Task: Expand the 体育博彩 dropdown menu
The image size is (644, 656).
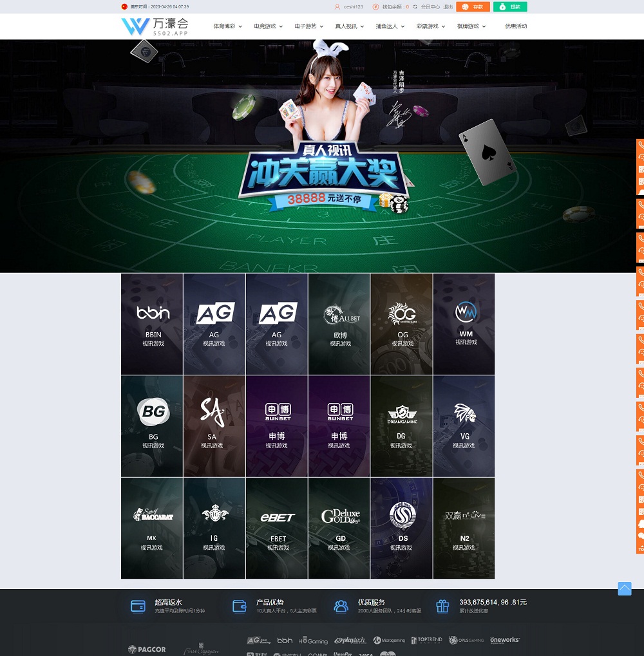Action: pyautogui.click(x=227, y=26)
